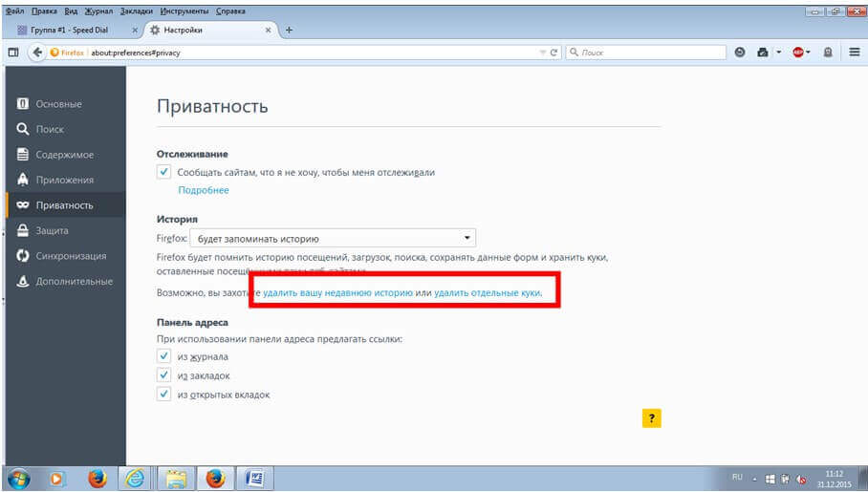
Task: Toggle the 'из закладок' checkbox
Action: [164, 375]
